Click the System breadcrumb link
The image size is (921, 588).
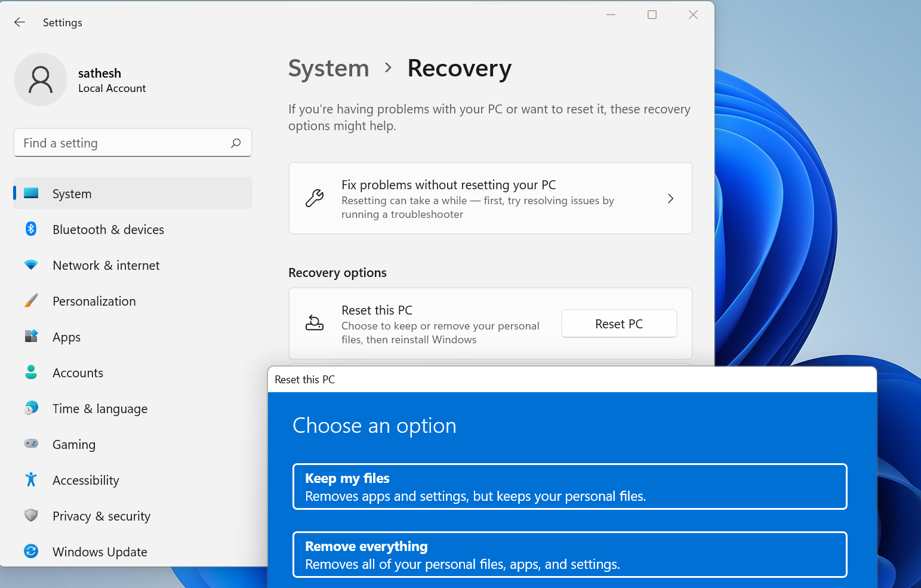(x=328, y=68)
